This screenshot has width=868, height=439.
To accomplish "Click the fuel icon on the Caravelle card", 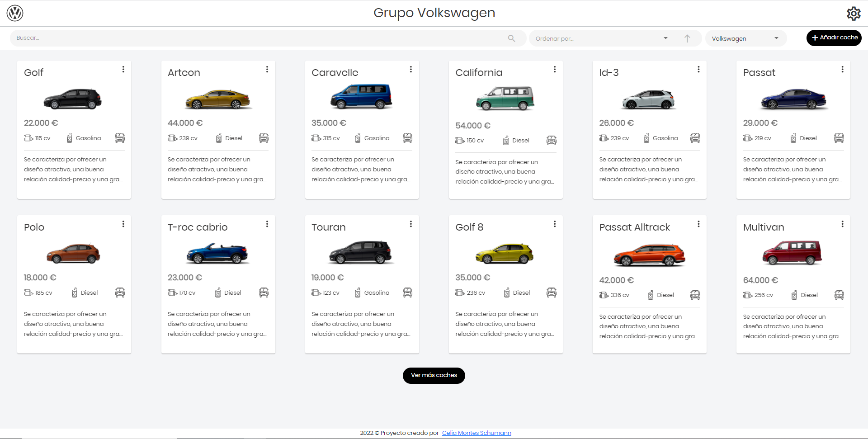I will (357, 138).
